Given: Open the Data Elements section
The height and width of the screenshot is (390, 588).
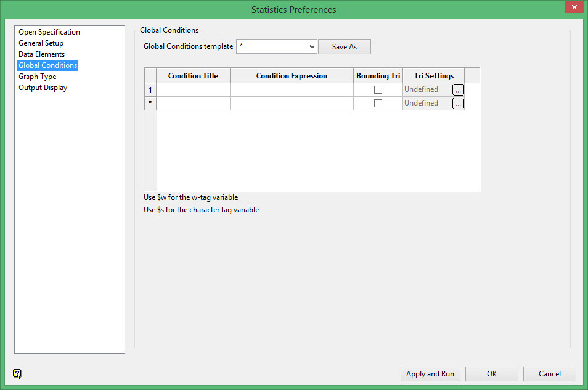Looking at the screenshot, I should tap(41, 54).
